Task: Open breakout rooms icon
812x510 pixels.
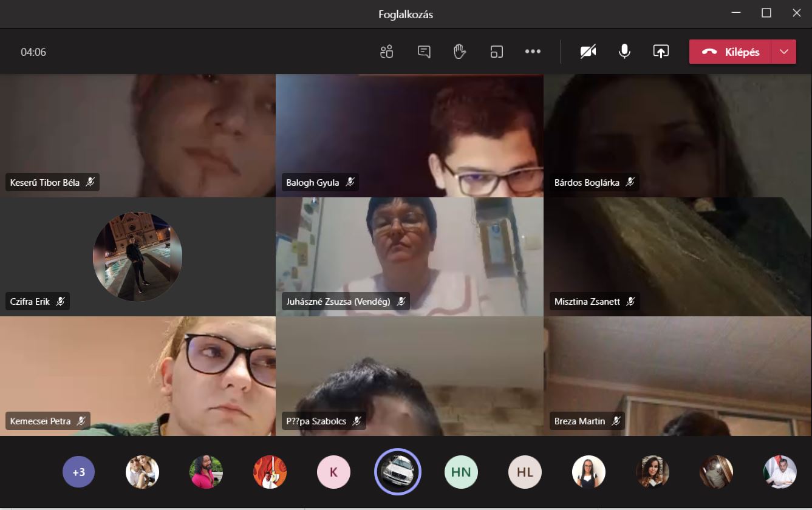Action: tap(497, 52)
